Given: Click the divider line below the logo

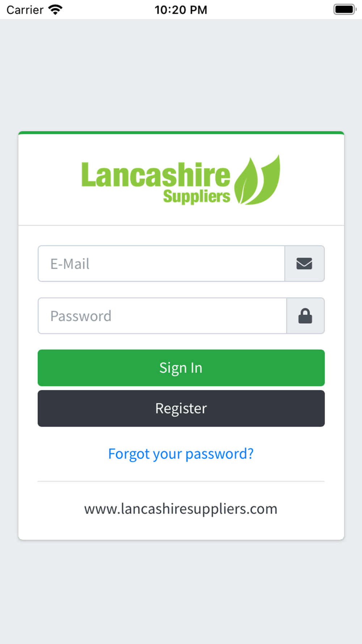Looking at the screenshot, I should [x=181, y=225].
